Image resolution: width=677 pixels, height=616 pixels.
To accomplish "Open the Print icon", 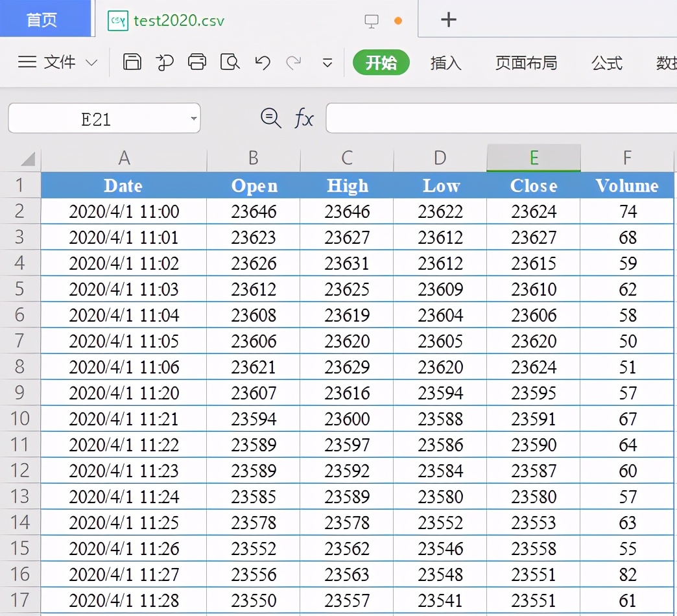I will (197, 62).
